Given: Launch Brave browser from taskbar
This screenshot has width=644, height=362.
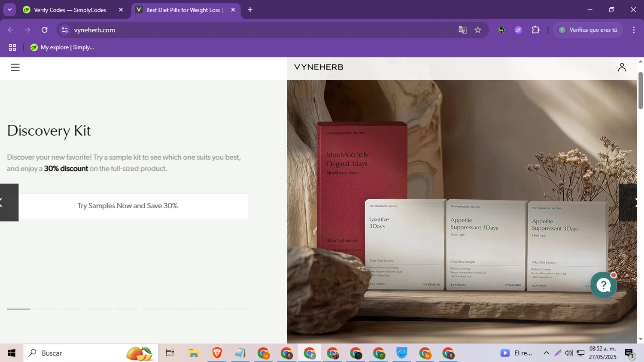Looking at the screenshot, I should click(217, 353).
